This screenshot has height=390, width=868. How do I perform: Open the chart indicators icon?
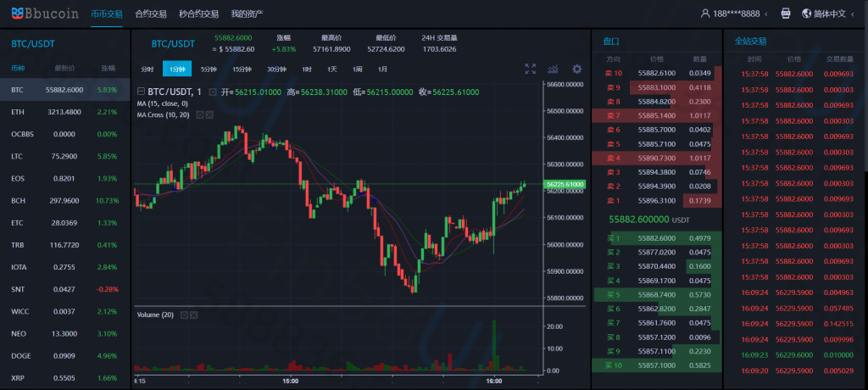(554, 69)
